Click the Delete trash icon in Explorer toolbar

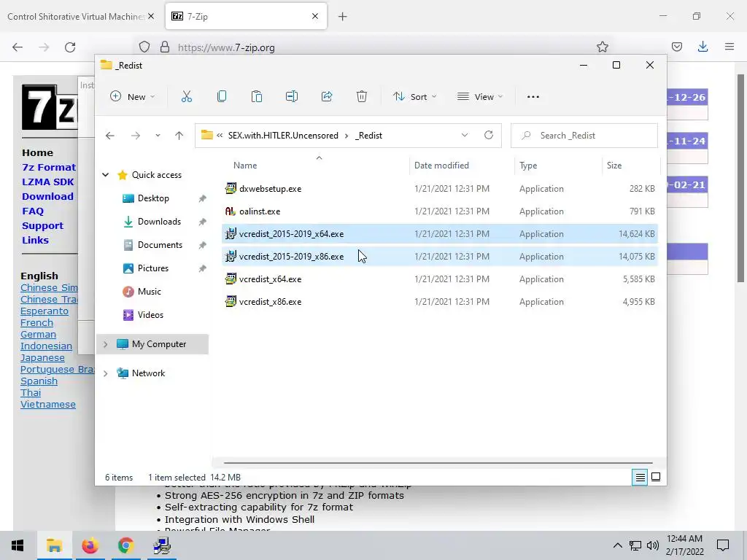pos(362,97)
